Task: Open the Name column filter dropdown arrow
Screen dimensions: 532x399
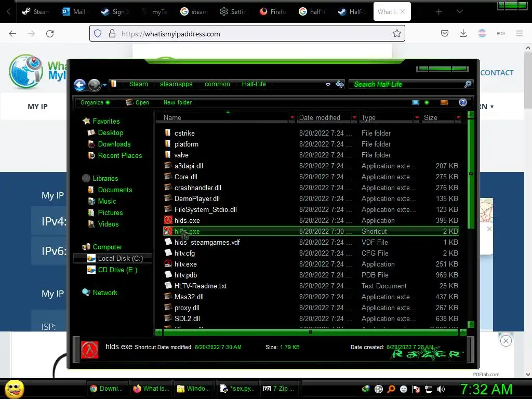Action: (292, 118)
